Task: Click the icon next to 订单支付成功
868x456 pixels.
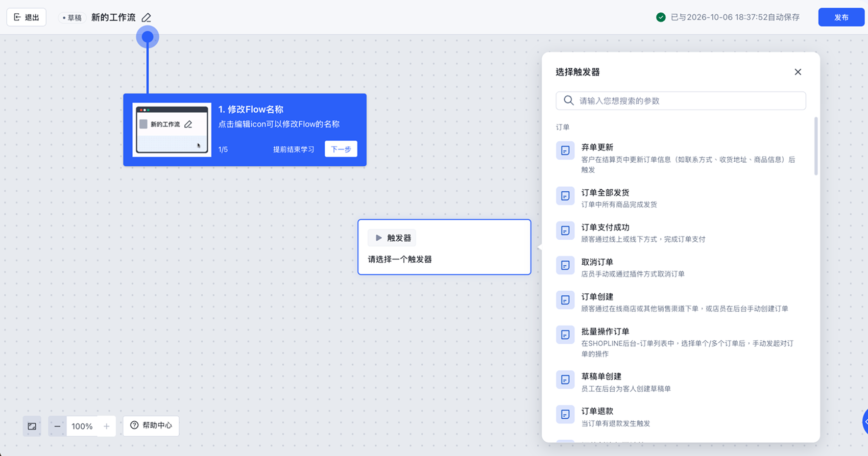Action: (x=565, y=231)
